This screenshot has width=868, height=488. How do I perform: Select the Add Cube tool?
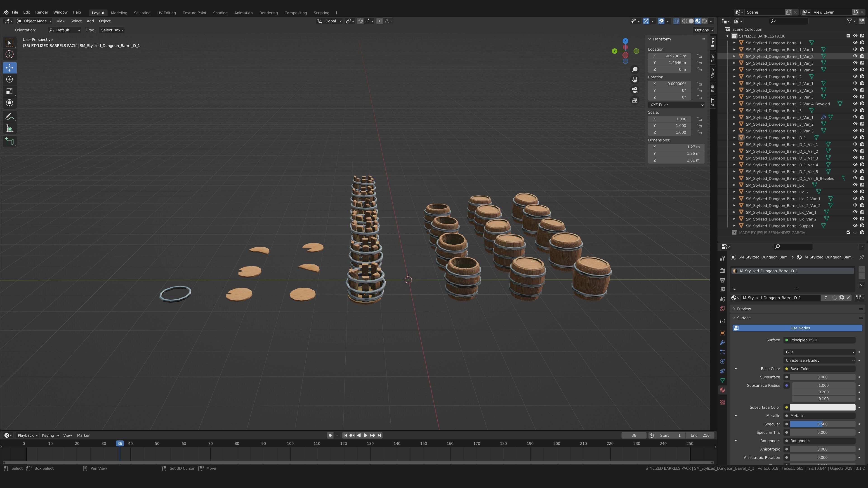point(9,141)
